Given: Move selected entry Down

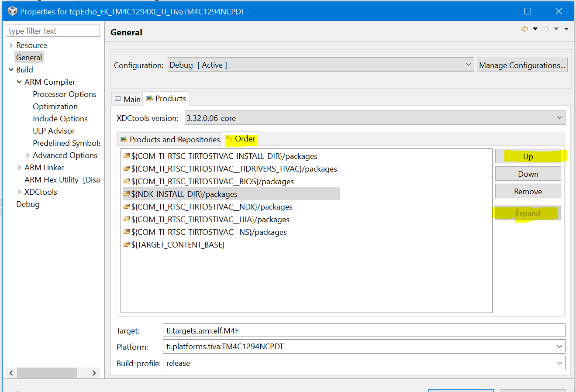Looking at the screenshot, I should (528, 174).
